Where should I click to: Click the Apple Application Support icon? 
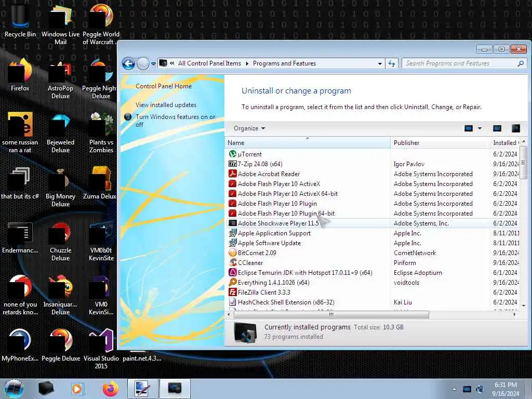(x=232, y=233)
